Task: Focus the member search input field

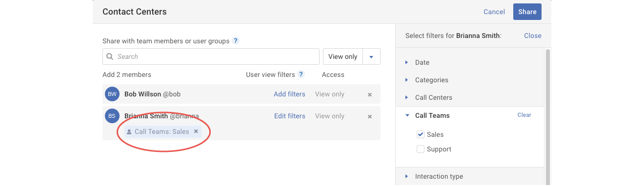Action: click(x=211, y=56)
